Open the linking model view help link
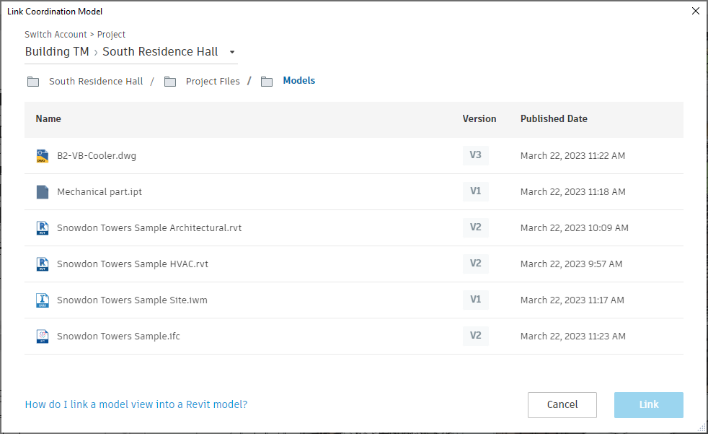The height and width of the screenshot is (434, 708). 136,404
